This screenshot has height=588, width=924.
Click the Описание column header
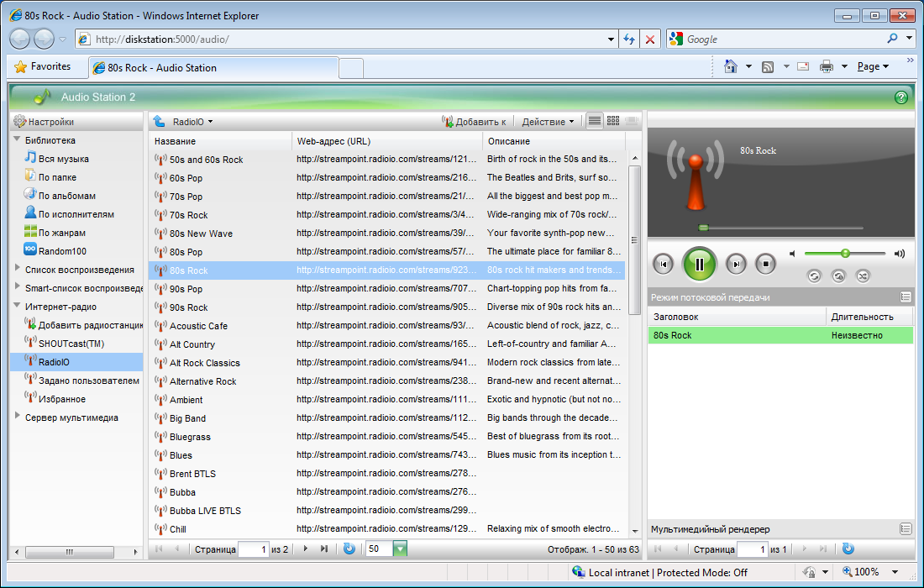(554, 141)
